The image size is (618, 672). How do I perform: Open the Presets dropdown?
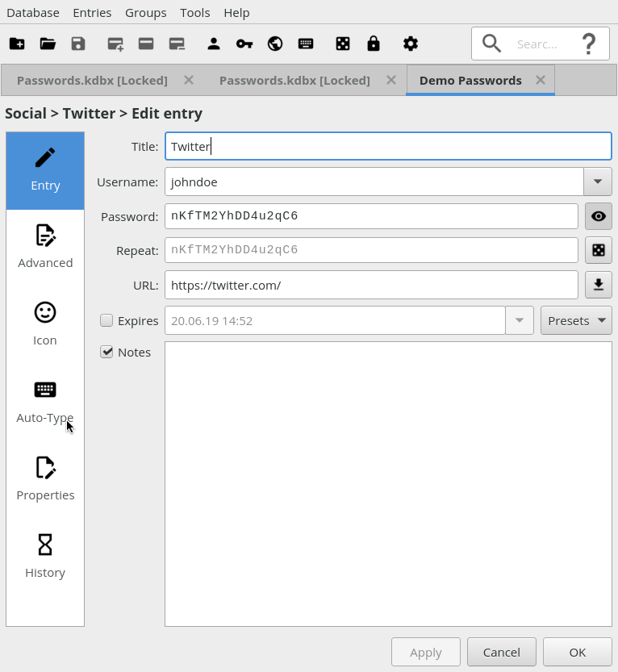[576, 320]
